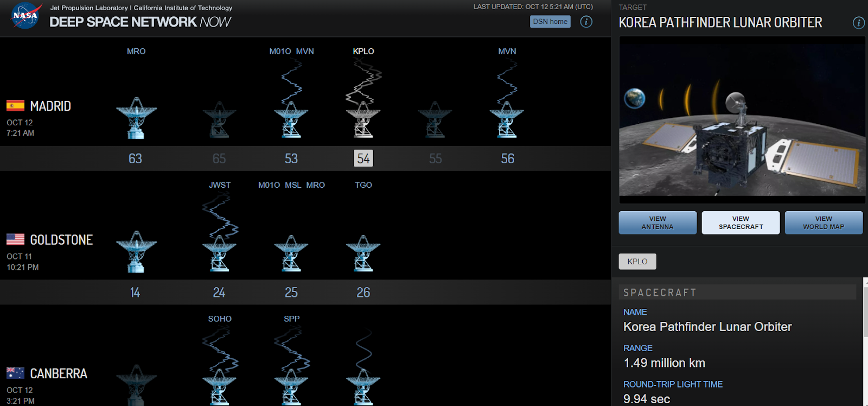Select Madrid antenna dish 54 tracking KPLO
The image size is (868, 406).
point(363,119)
